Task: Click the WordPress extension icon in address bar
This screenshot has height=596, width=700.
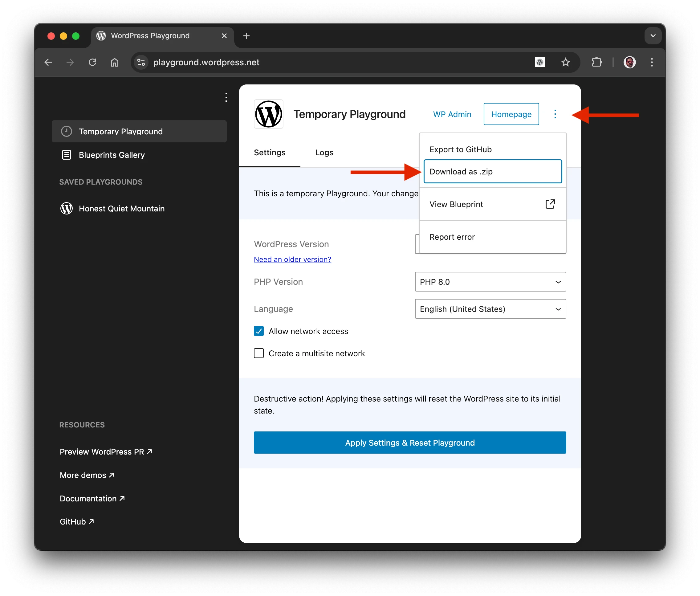Action: click(539, 62)
